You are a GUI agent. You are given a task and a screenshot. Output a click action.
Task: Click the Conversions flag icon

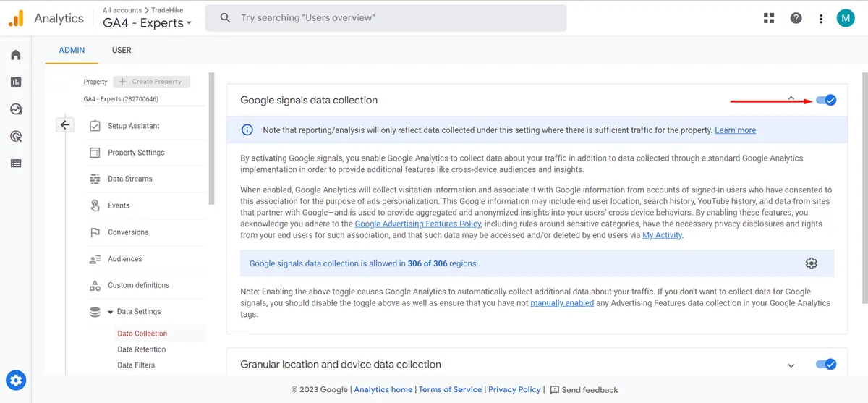tap(95, 232)
